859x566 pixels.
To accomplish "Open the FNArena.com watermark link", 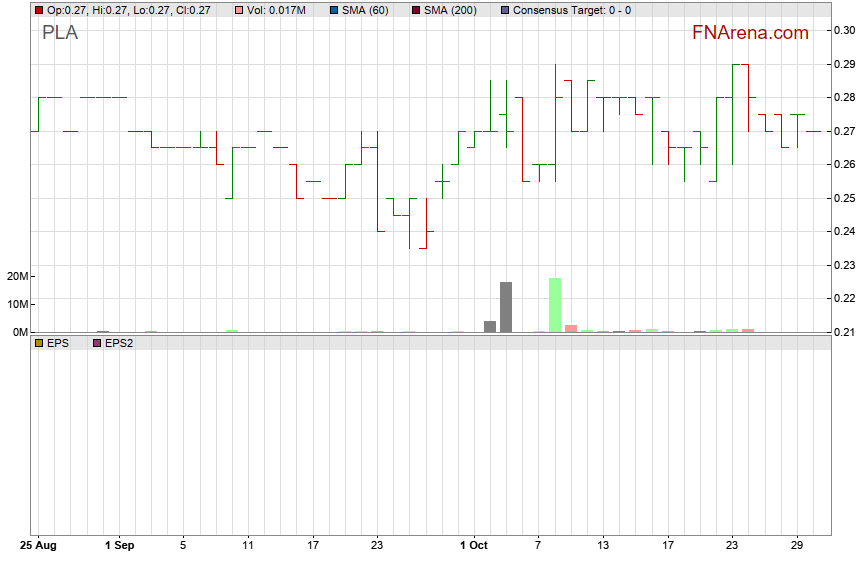I will coord(749,33).
